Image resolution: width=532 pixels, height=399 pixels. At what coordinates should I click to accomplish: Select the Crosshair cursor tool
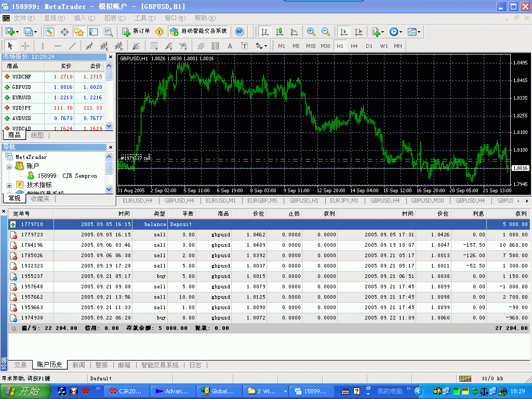click(x=25, y=46)
